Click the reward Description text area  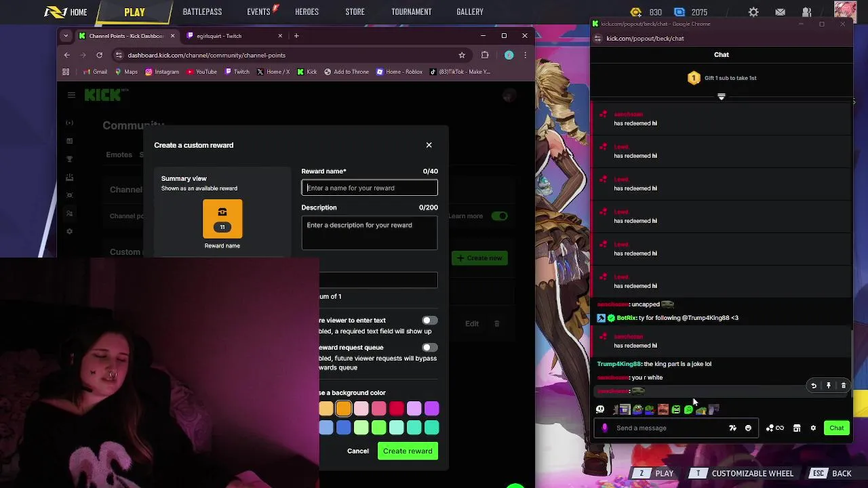pyautogui.click(x=370, y=233)
